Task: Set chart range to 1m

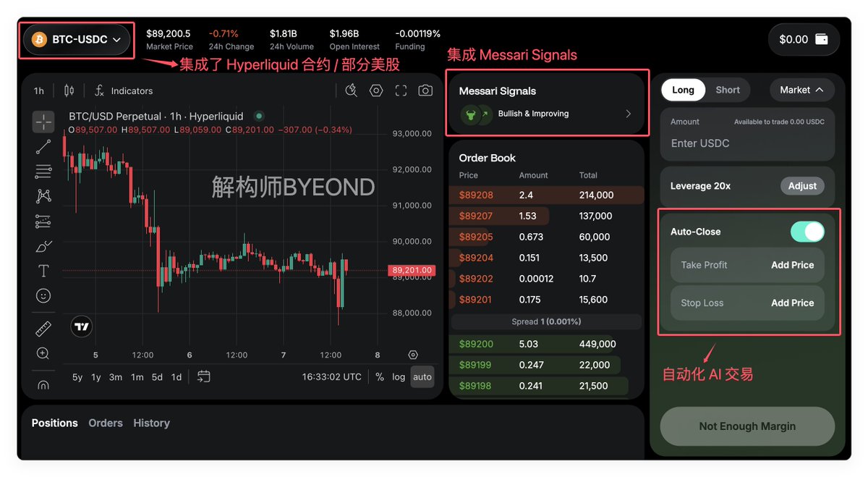Action: pyautogui.click(x=137, y=376)
